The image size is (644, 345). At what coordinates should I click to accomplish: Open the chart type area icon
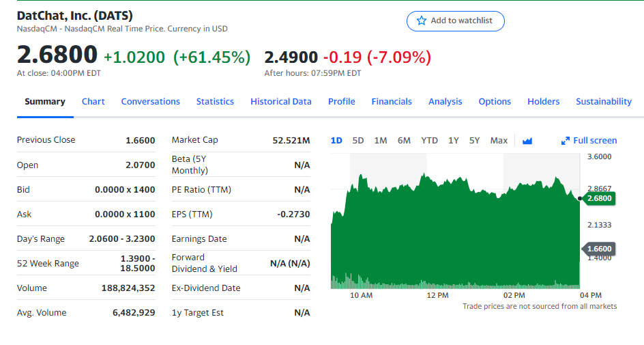(x=527, y=141)
